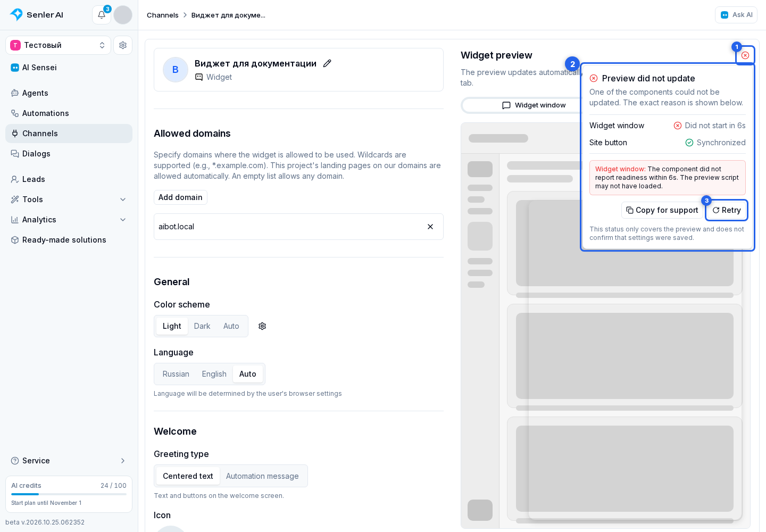
Task: Select Auto color scheme
Action: point(231,326)
